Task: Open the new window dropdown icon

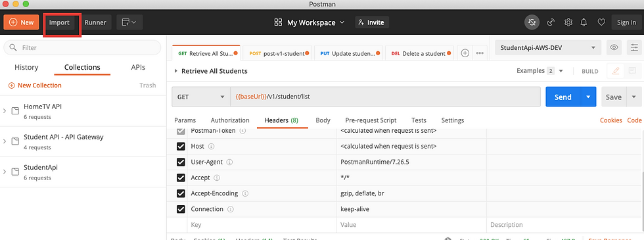Action: tap(129, 22)
